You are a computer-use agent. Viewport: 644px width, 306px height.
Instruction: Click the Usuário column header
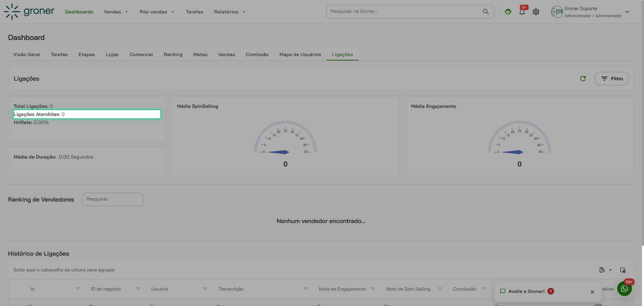160,289
